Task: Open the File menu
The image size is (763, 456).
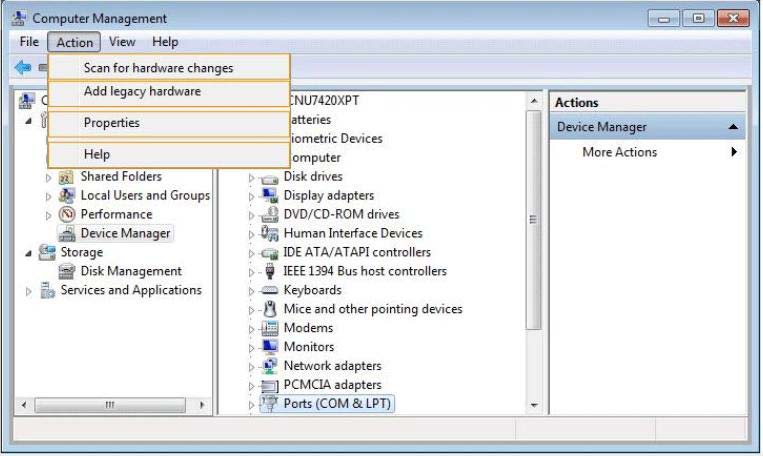Action: click(29, 42)
